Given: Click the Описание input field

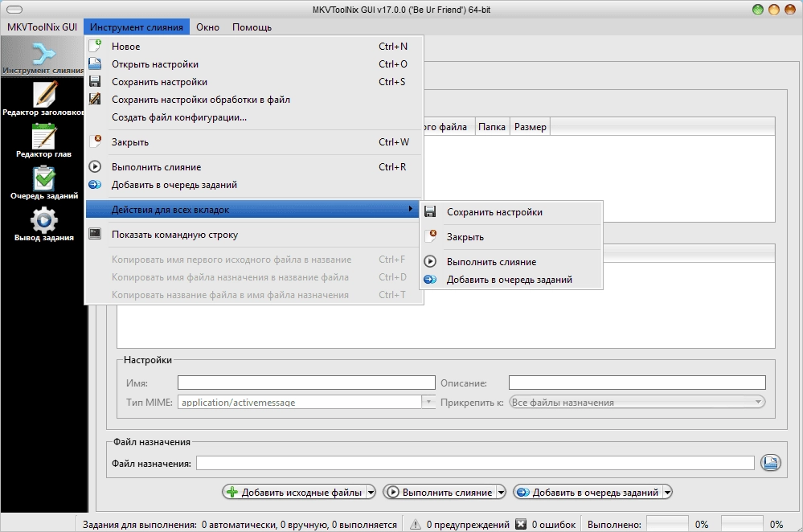Looking at the screenshot, I should tap(637, 383).
